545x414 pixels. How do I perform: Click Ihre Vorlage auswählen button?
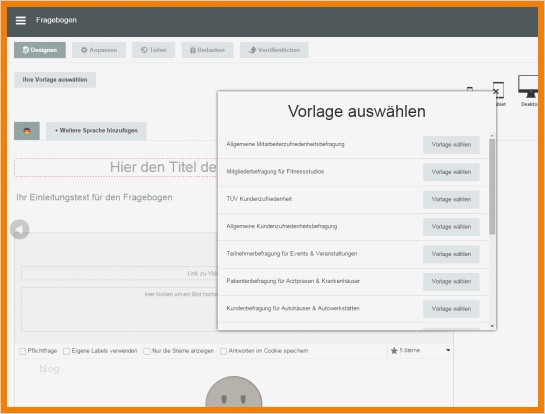(x=55, y=80)
